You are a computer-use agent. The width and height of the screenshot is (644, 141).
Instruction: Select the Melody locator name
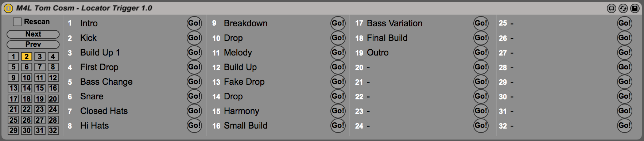point(238,53)
